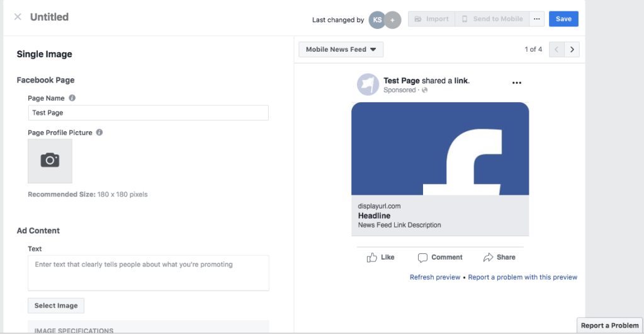Open the Mobile News Feed placement dropdown
644x334 pixels.
tap(341, 49)
